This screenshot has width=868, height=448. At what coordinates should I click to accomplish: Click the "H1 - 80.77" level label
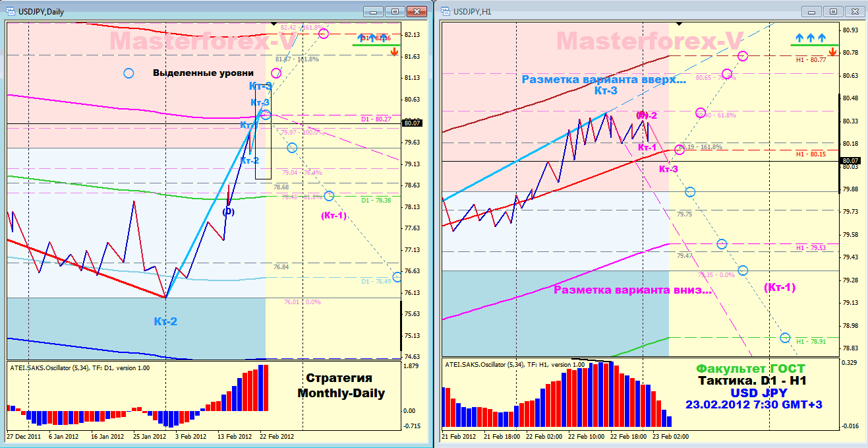click(811, 60)
